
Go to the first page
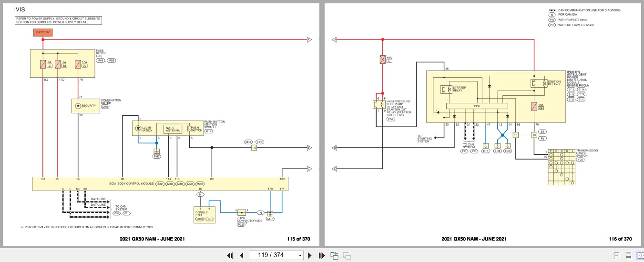(x=230, y=255)
